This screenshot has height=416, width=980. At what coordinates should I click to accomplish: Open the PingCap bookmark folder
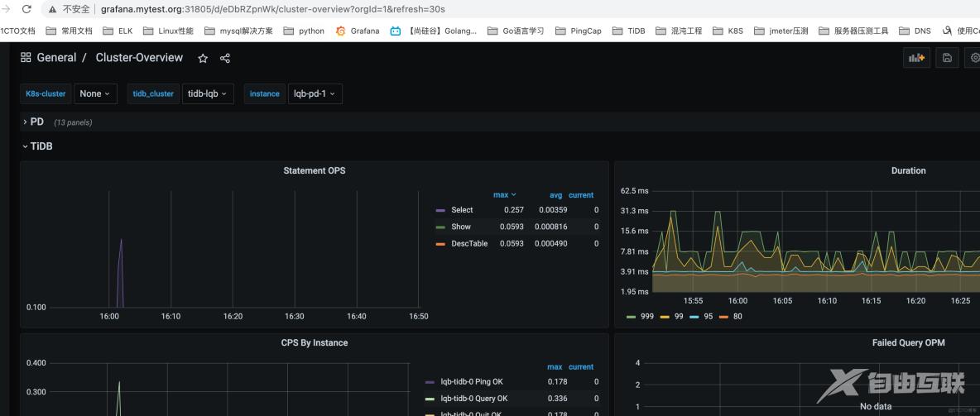click(x=578, y=31)
